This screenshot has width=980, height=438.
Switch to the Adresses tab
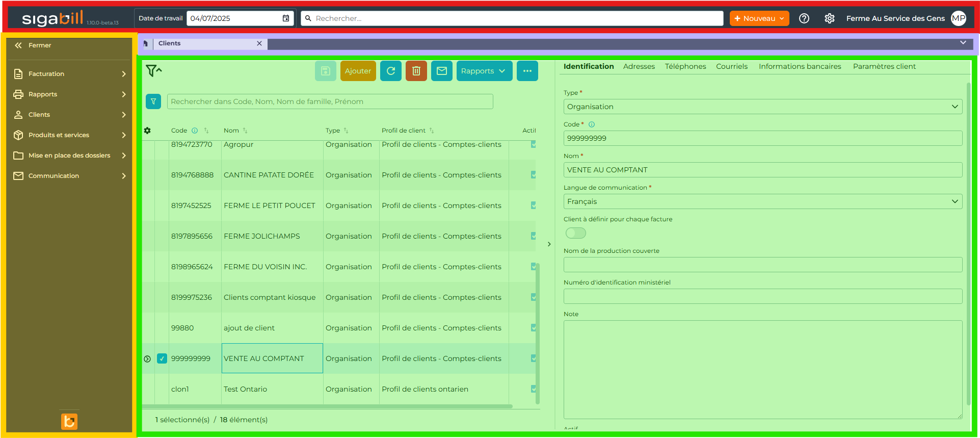(639, 66)
